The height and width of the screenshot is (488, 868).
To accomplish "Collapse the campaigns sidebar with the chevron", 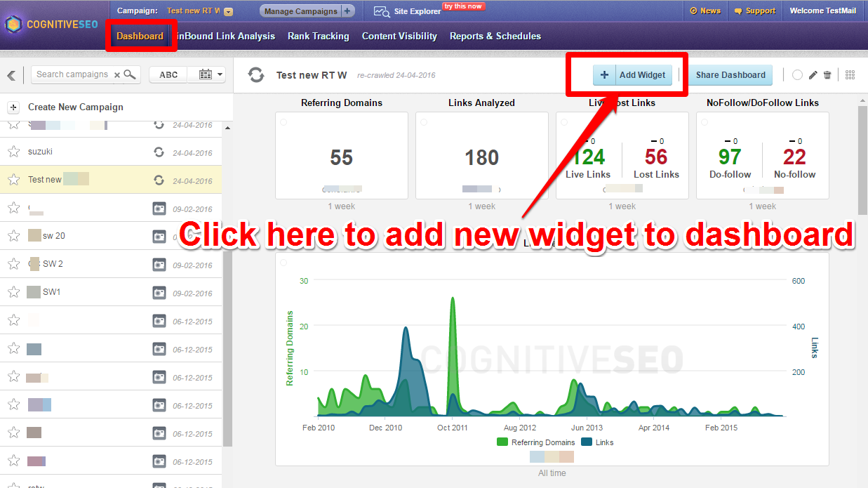I will coord(12,74).
